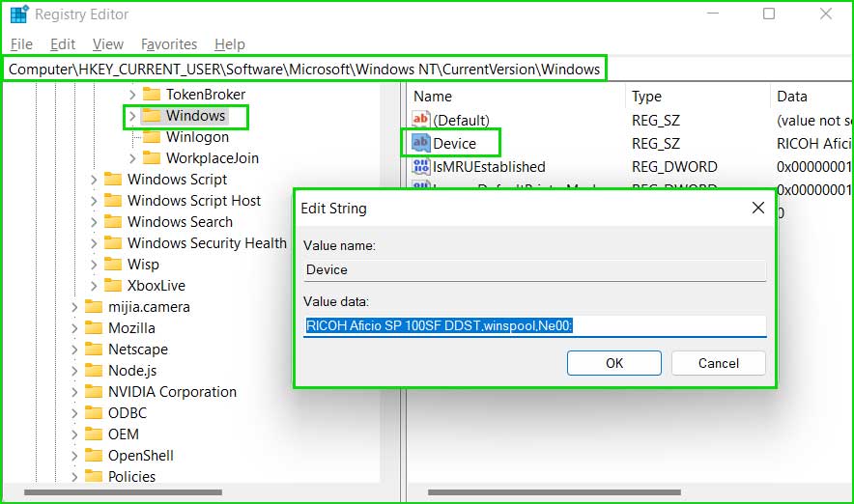Image resolution: width=854 pixels, height=504 pixels.
Task: Click the tree pane horizontal scrollbar
Action: click(123, 492)
